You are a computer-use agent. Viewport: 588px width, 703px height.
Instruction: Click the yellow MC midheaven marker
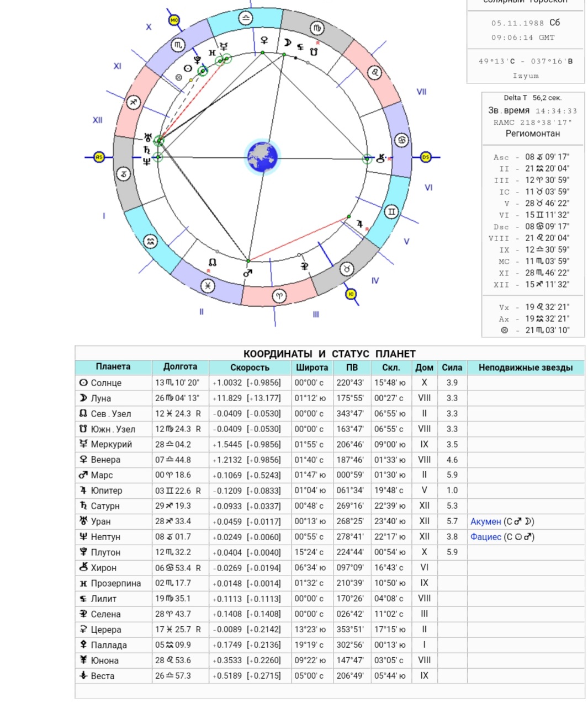[174, 20]
